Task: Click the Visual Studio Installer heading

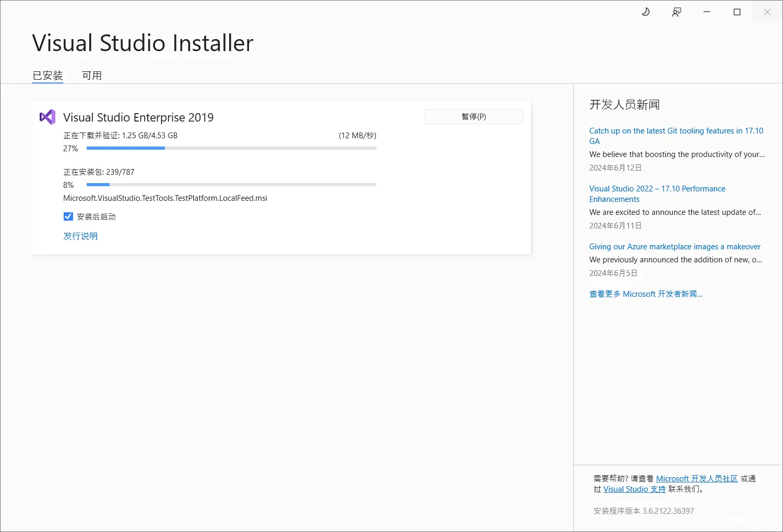Action: 143,43
